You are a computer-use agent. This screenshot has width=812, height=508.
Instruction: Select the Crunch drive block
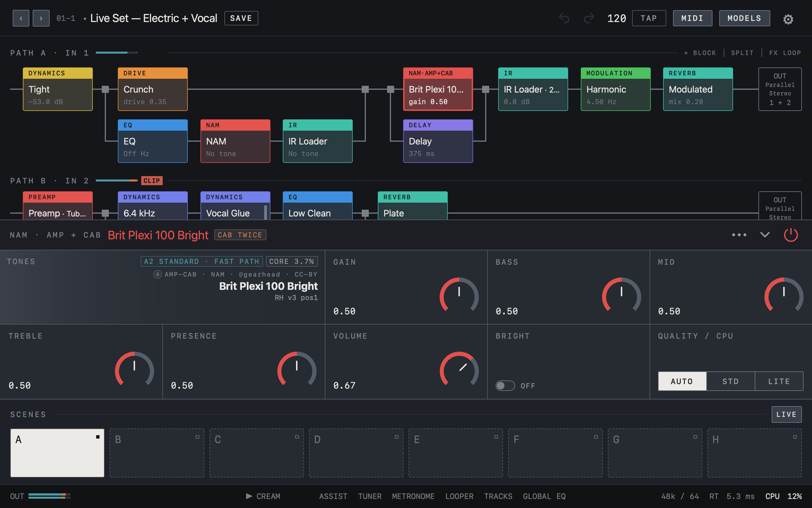click(x=153, y=89)
